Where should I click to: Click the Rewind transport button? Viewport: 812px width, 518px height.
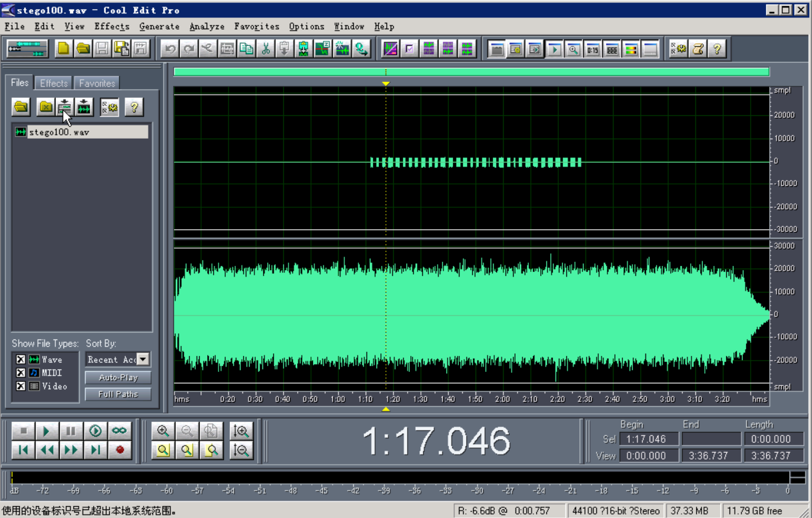click(x=47, y=451)
